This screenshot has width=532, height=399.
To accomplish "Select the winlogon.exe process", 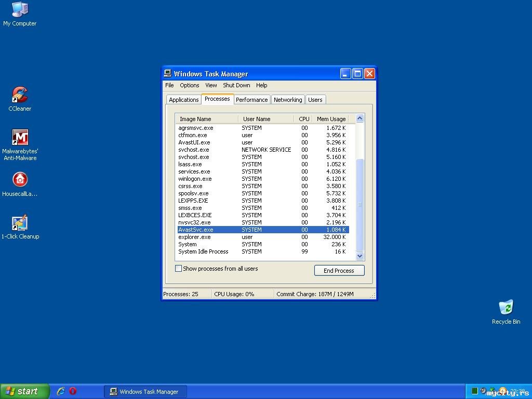I will [263, 179].
